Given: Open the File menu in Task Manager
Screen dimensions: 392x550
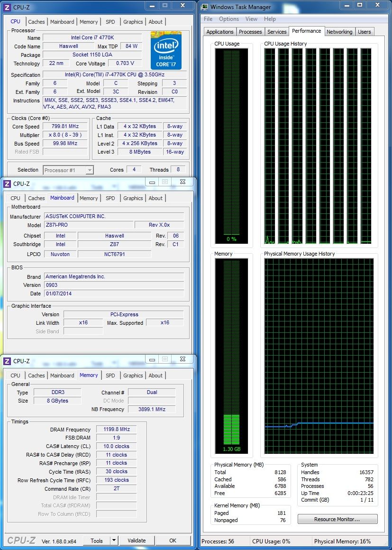Looking at the screenshot, I should pos(208,19).
